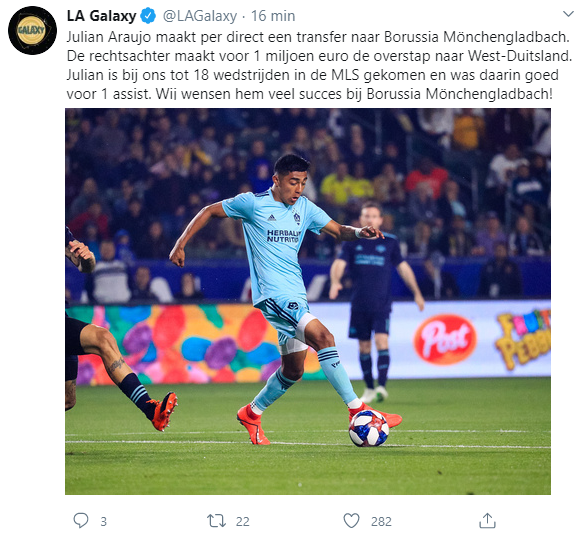
Task: Click the red Post logo in the photo
Action: (x=445, y=340)
